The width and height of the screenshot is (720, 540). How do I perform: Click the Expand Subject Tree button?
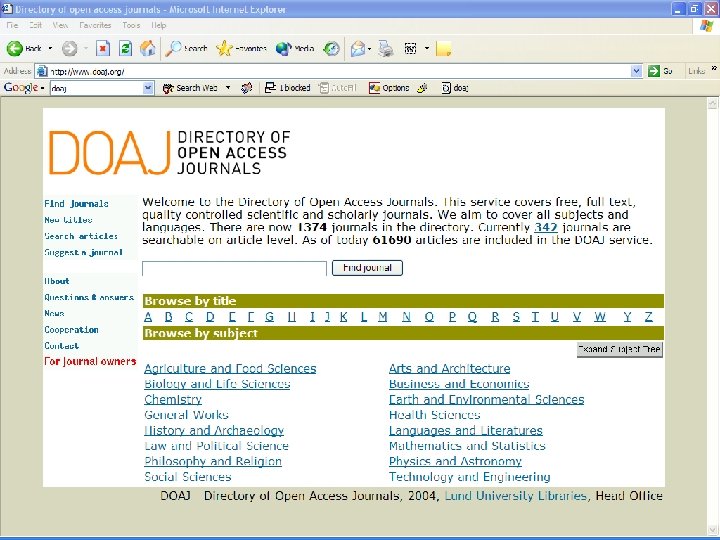619,349
